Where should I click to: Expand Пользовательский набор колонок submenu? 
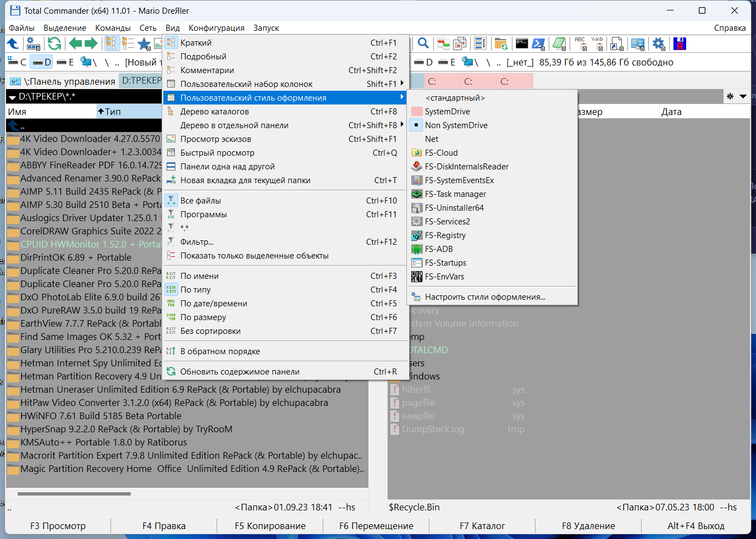tap(287, 84)
